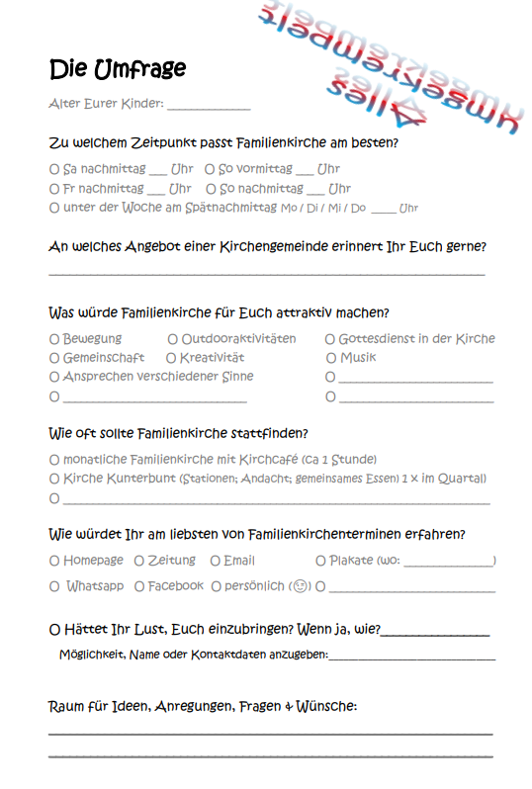Mark the So nachmittag option circle
The image size is (532, 789).
(x=212, y=189)
